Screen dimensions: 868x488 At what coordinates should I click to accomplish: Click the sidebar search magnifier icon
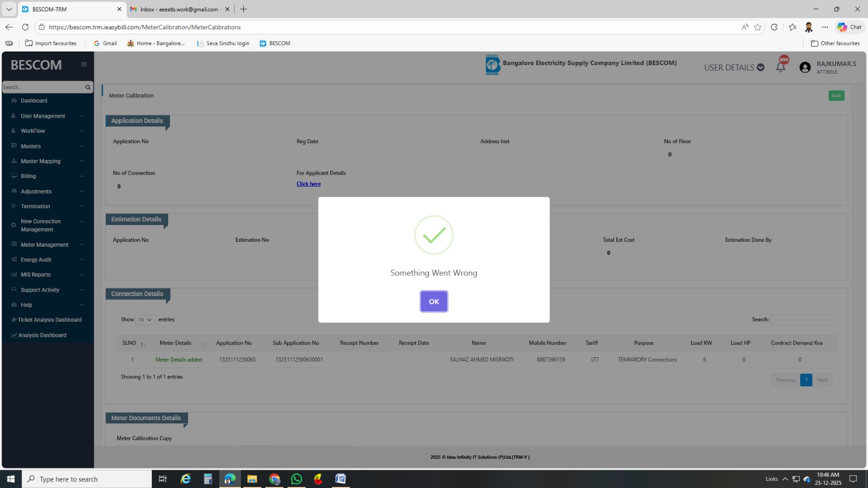[x=88, y=87]
